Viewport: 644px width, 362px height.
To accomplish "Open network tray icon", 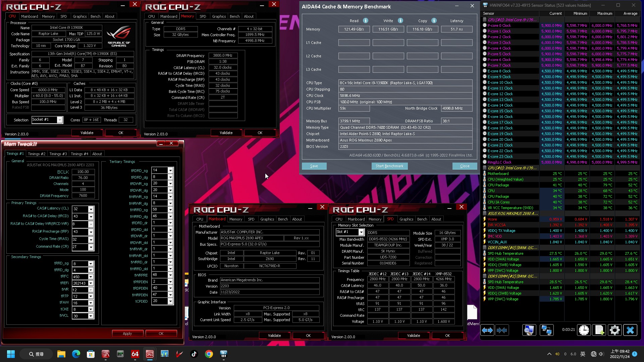I will tap(593, 354).
